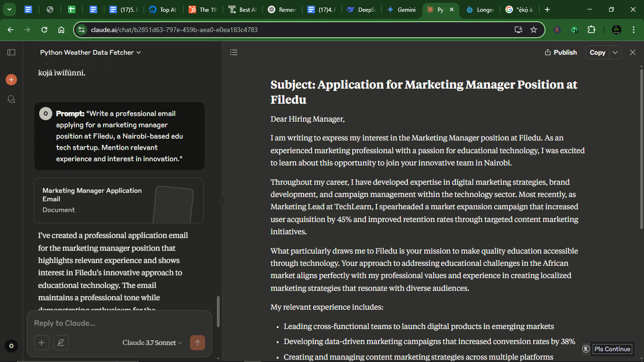Switch to The 19 browser tab
Viewport: 644px width, 362px height.
[203, 9]
